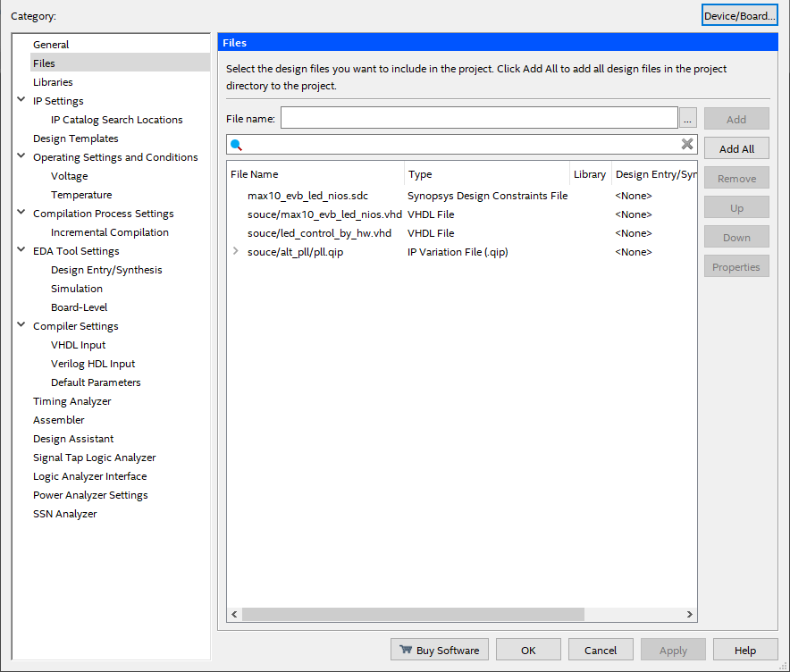The image size is (790, 672).
Task: Open Signal Tap Logic Analyzer settings
Action: [95, 458]
